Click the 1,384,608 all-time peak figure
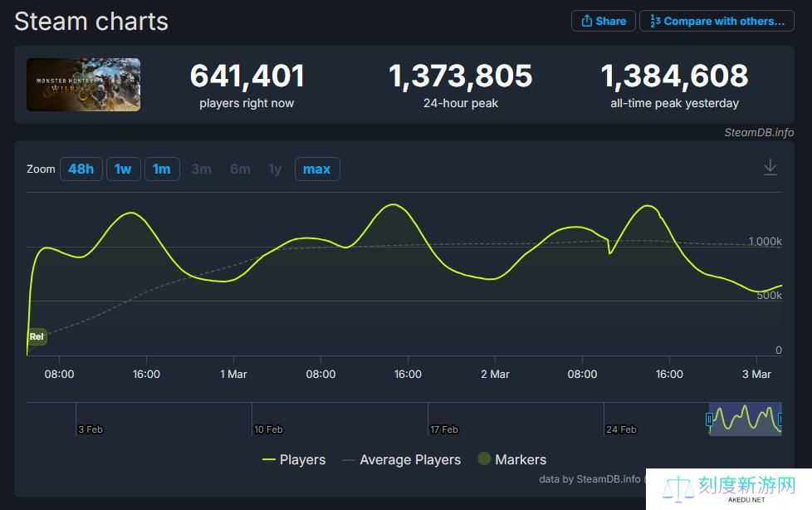The width and height of the screenshot is (812, 510). (x=674, y=76)
